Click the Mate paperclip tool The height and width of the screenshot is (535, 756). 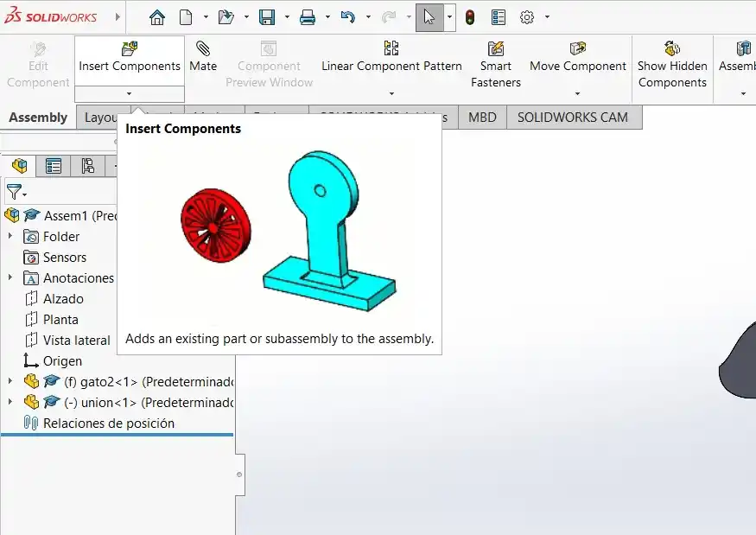[203, 57]
